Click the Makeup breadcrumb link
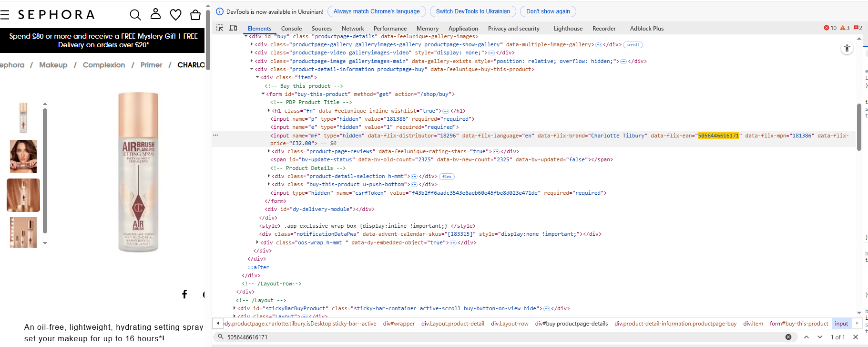Viewport: 868px width, 347px height. click(53, 65)
